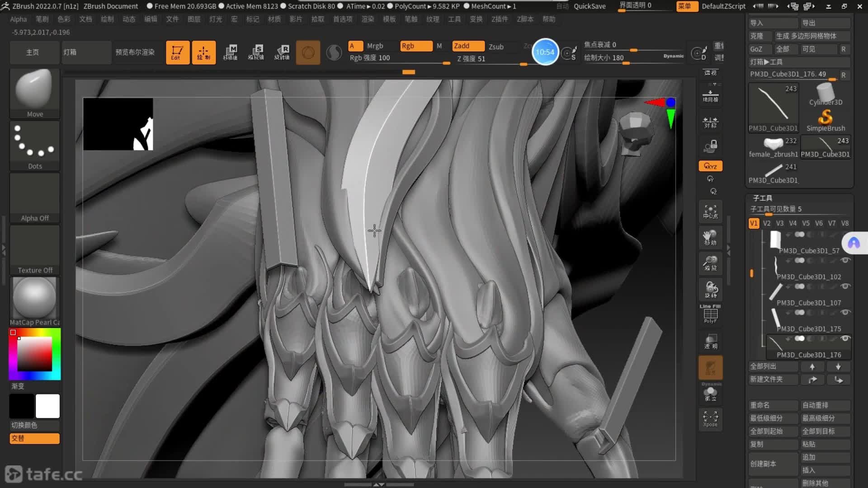The width and height of the screenshot is (868, 488).
Task: Expand the 灯箱▶工具 lightbox tools
Action: pyautogui.click(x=766, y=62)
